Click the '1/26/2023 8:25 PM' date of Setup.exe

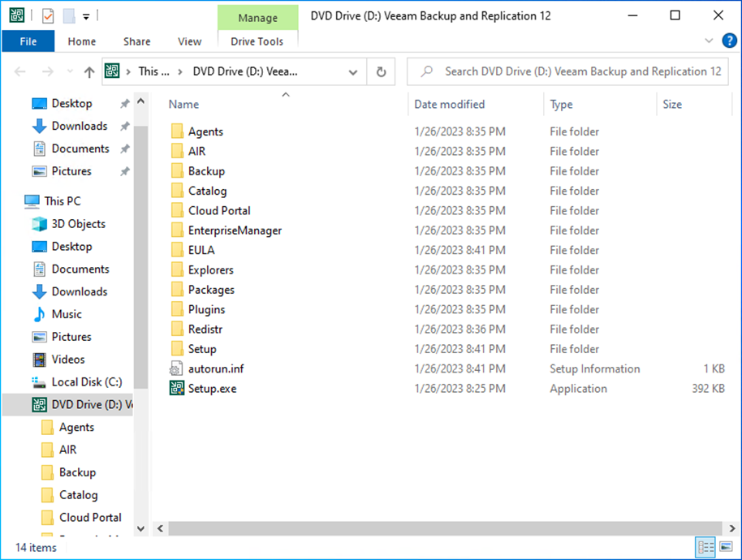point(460,389)
